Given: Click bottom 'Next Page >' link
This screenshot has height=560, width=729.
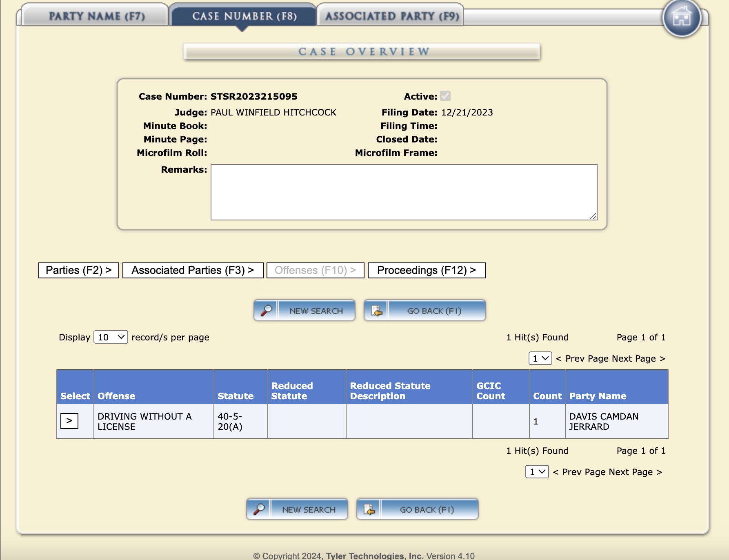Looking at the screenshot, I should click(635, 472).
